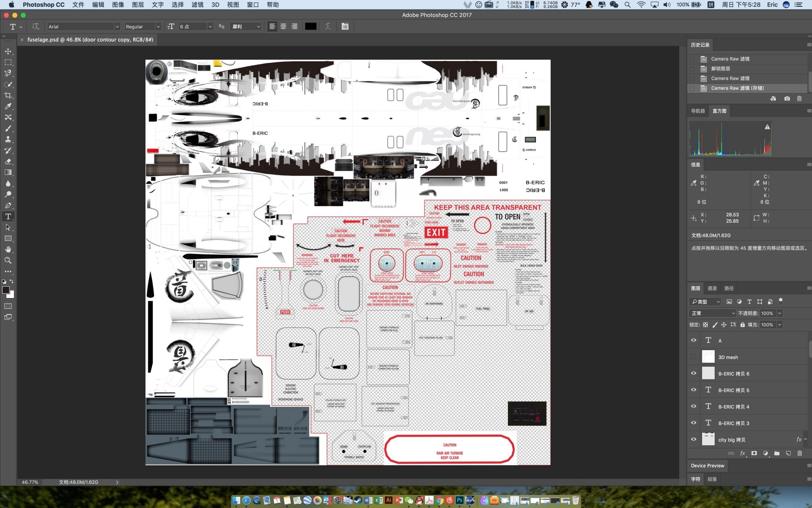The height and width of the screenshot is (508, 812).
Task: Select the Crop tool
Action: coord(8,96)
